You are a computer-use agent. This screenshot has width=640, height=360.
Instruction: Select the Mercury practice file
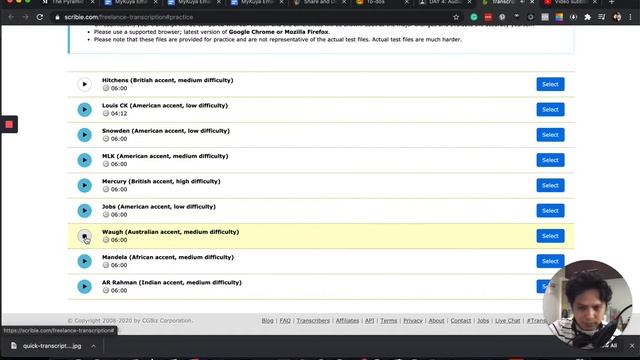point(550,185)
